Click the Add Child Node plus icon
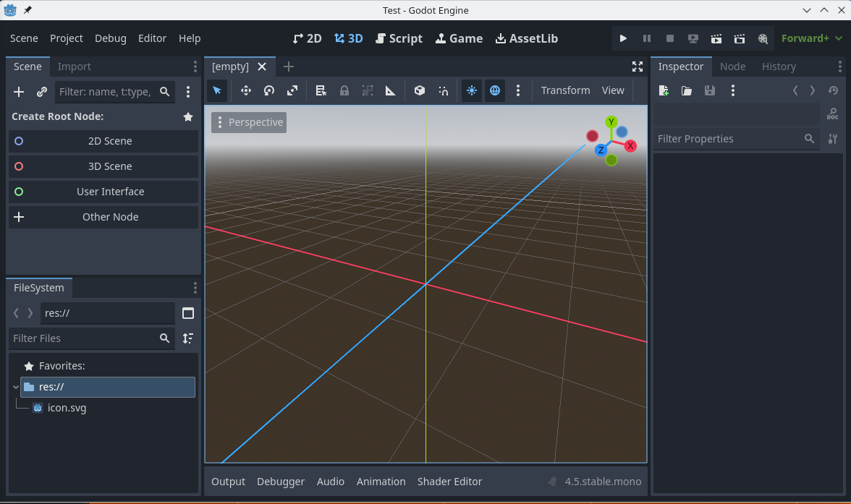Image resolution: width=851 pixels, height=504 pixels. click(19, 92)
